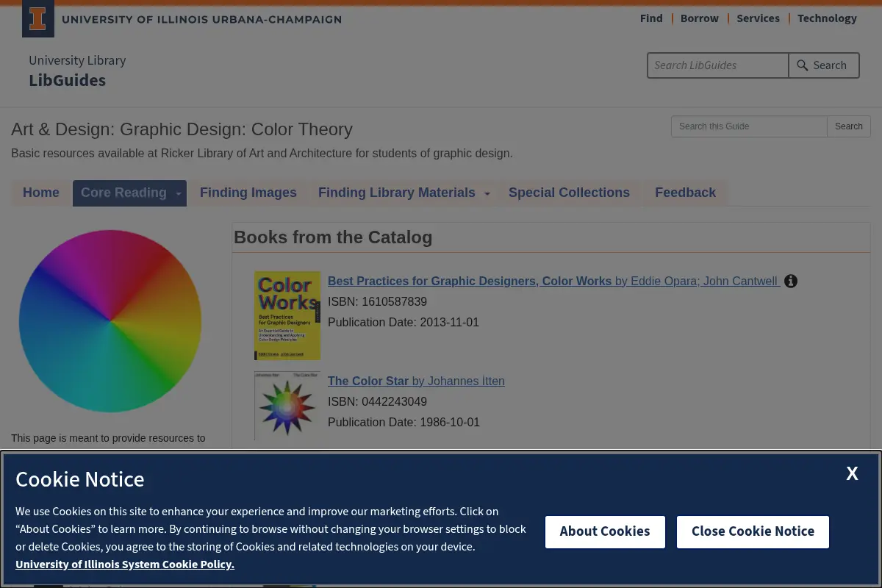
Task: Open the Home tab
Action: click(41, 193)
